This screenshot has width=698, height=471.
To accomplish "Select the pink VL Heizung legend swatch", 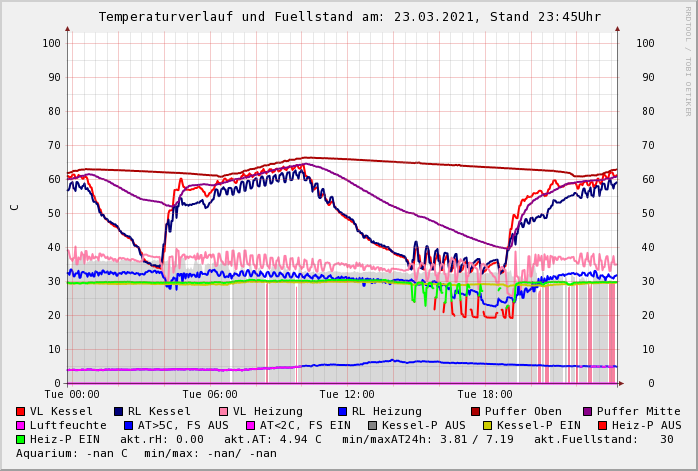I will (223, 411).
